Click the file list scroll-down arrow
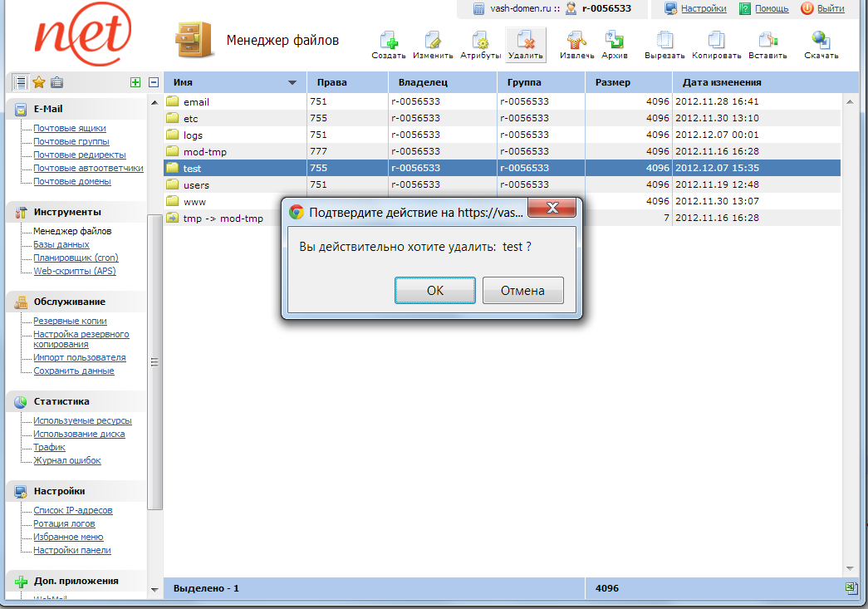The width and height of the screenshot is (868, 609). point(851,568)
